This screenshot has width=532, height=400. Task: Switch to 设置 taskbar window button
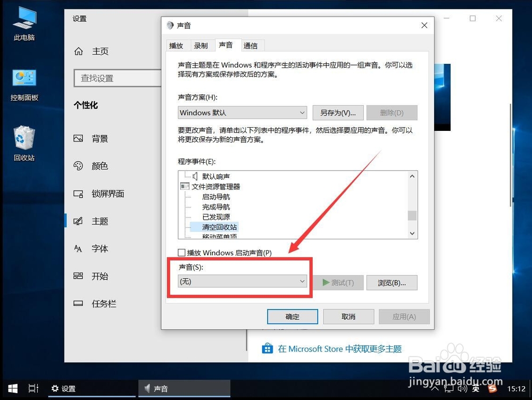[x=92, y=388]
